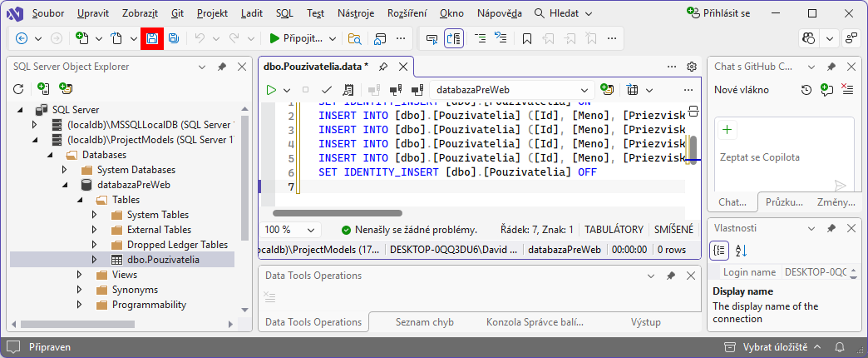Click the plus button in Copilot chat box
Screen dimensions: 868x358
(x=727, y=130)
